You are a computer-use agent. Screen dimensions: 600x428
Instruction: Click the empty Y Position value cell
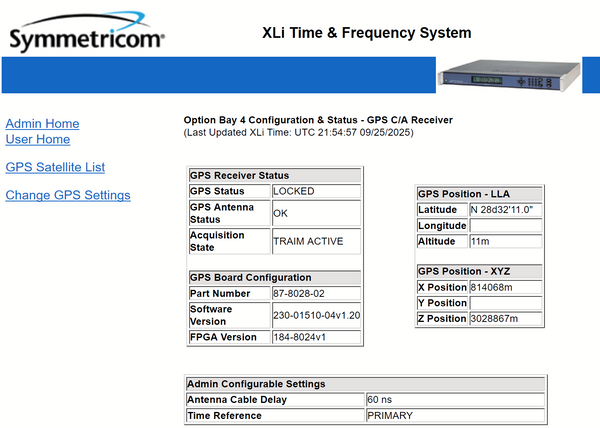(x=505, y=303)
